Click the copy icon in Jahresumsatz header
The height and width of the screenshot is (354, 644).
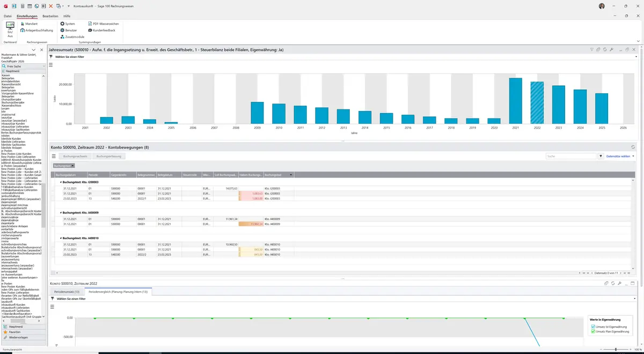pos(598,49)
